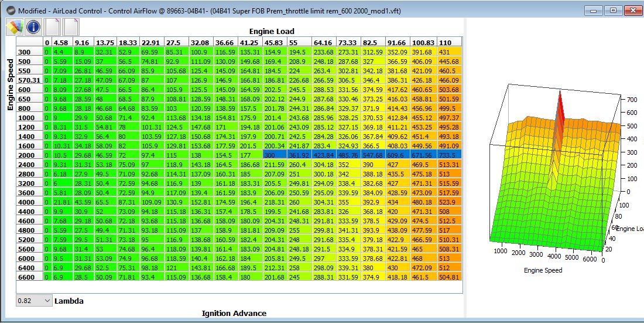This screenshot has height=323, width=644.
Task: Select the 570.31 engine speed row header
Action: tap(30, 80)
